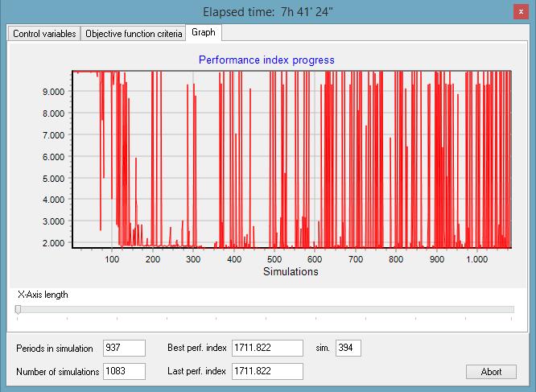
Task: Click the 500 x-axis tick label
Action: point(274,259)
